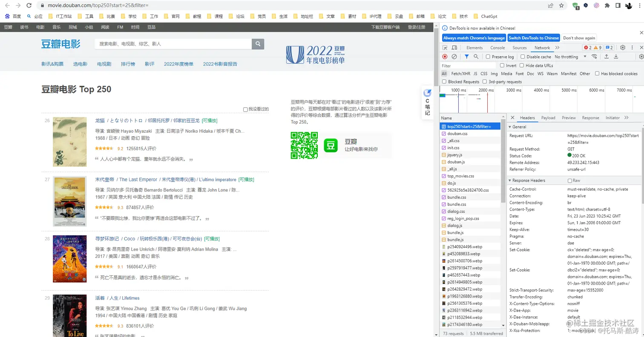Click the Don't show again button
The height and width of the screenshot is (337, 644).
pyautogui.click(x=579, y=38)
